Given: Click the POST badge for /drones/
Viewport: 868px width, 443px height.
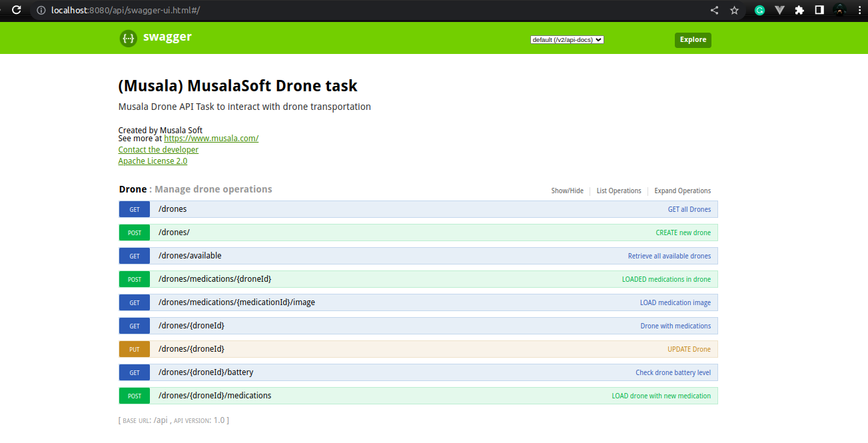Looking at the screenshot, I should click(x=135, y=232).
